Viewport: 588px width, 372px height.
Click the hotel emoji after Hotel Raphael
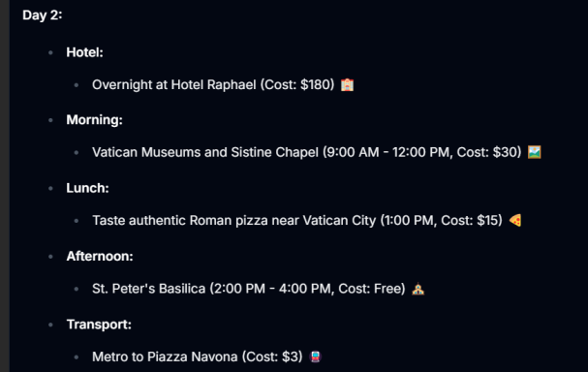coord(347,84)
